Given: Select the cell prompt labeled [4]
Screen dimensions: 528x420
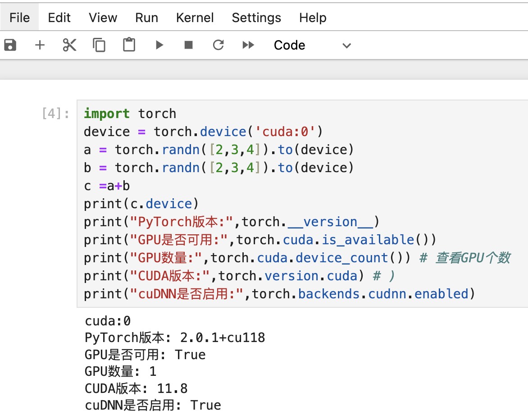Looking at the screenshot, I should pos(55,114).
